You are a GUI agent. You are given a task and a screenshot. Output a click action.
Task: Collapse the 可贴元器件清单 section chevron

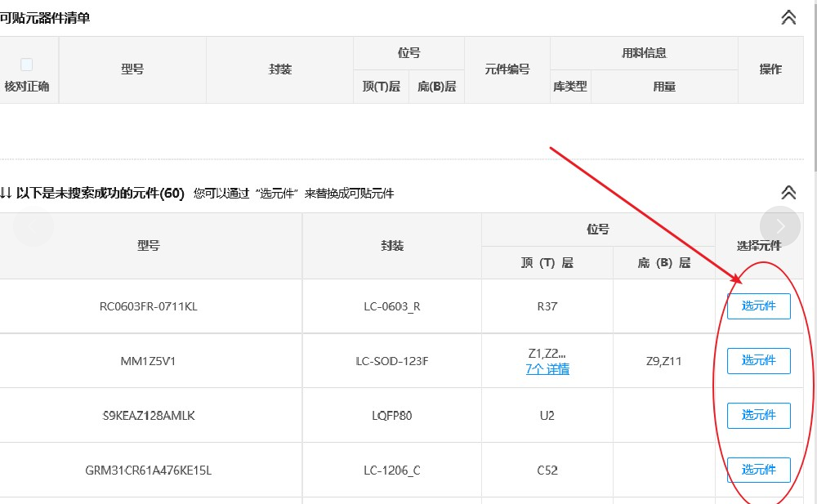click(x=788, y=17)
